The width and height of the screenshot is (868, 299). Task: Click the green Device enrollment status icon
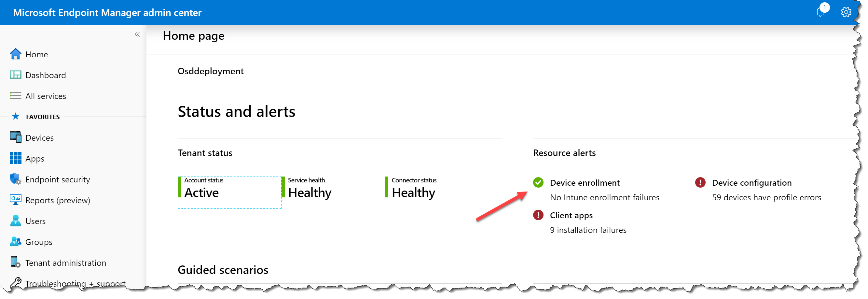(538, 182)
